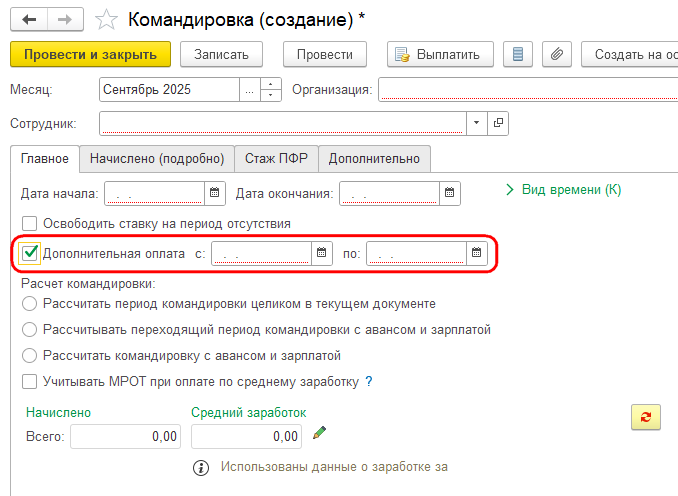Click the Средний заработок green heading
The height and width of the screenshot is (496, 678).
[x=249, y=413]
